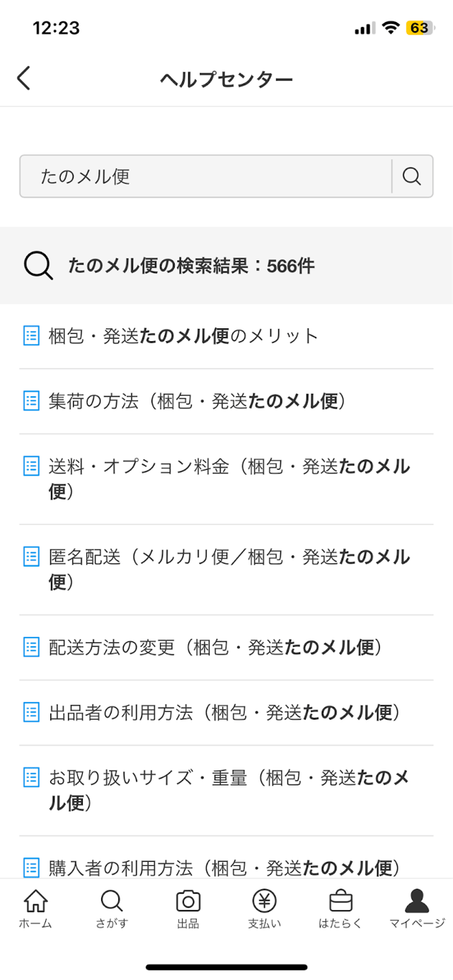Open お取り扱いサイズ・重量 help article
Viewport: 453px width, 980px height.
click(229, 790)
